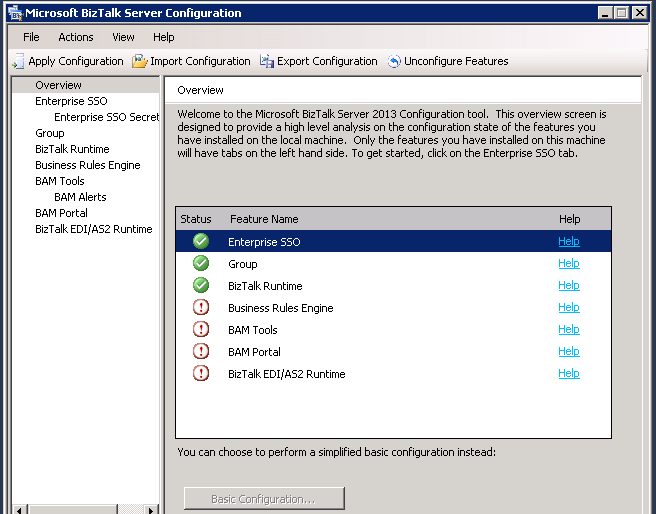656x514 pixels.
Task: Open the File menu
Action: [x=31, y=37]
